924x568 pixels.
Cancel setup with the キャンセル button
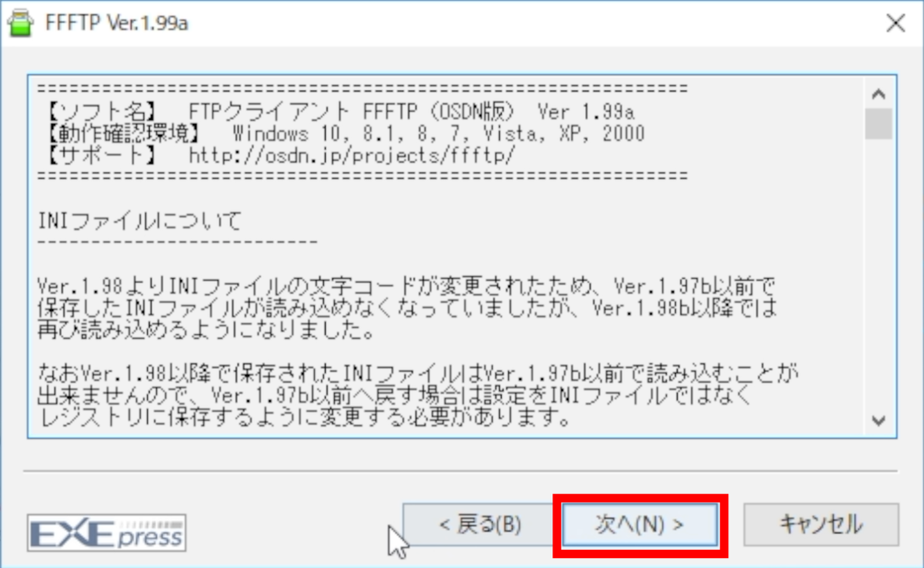coord(821,525)
